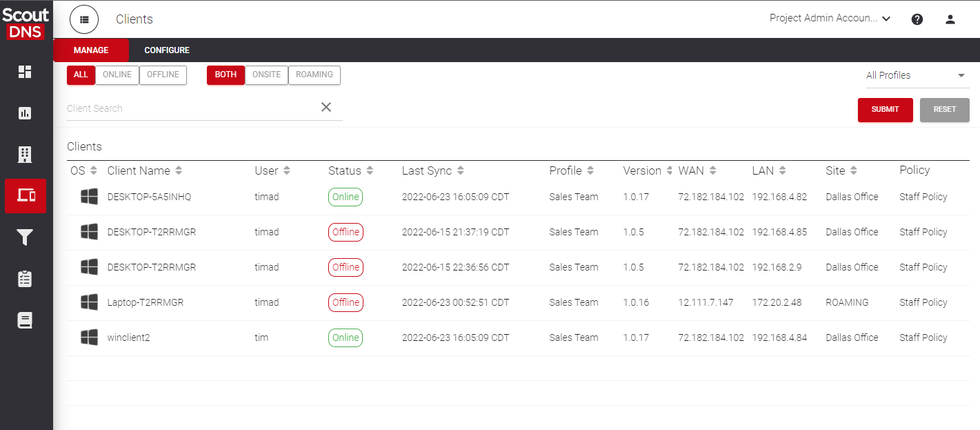The width and height of the screenshot is (980, 430).
Task: Click the SUBMIT button
Action: [x=886, y=110]
